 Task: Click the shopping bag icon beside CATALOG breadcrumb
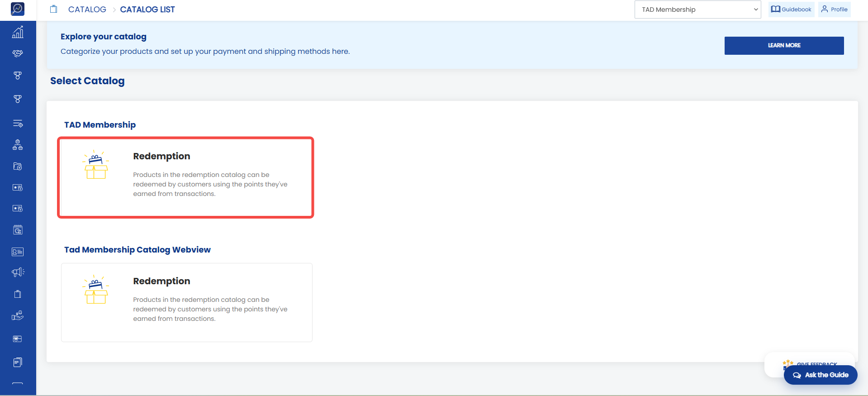coord(54,9)
